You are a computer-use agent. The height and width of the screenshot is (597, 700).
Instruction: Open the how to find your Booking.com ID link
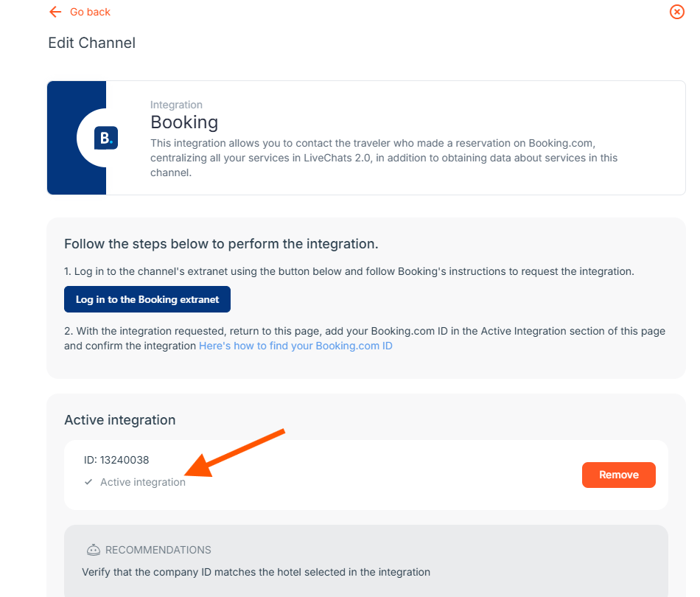(295, 346)
